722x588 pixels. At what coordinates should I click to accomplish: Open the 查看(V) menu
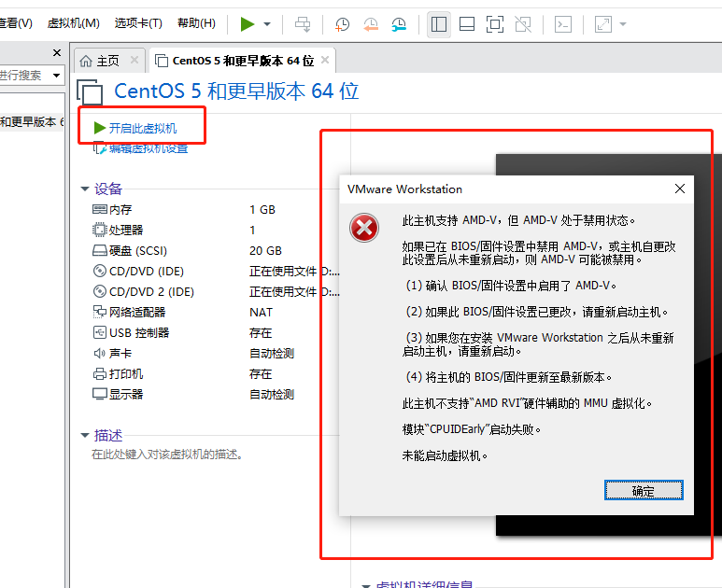[x=16, y=23]
